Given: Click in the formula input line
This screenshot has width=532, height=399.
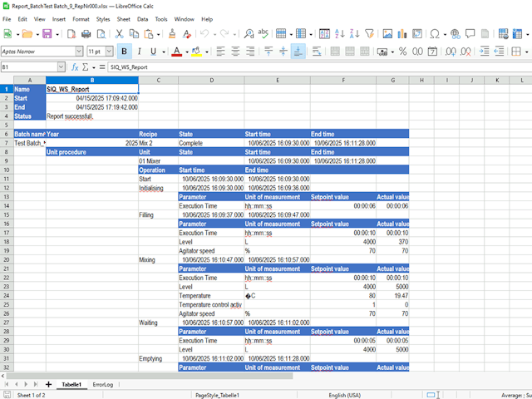Looking at the screenshot, I should 319,67.
